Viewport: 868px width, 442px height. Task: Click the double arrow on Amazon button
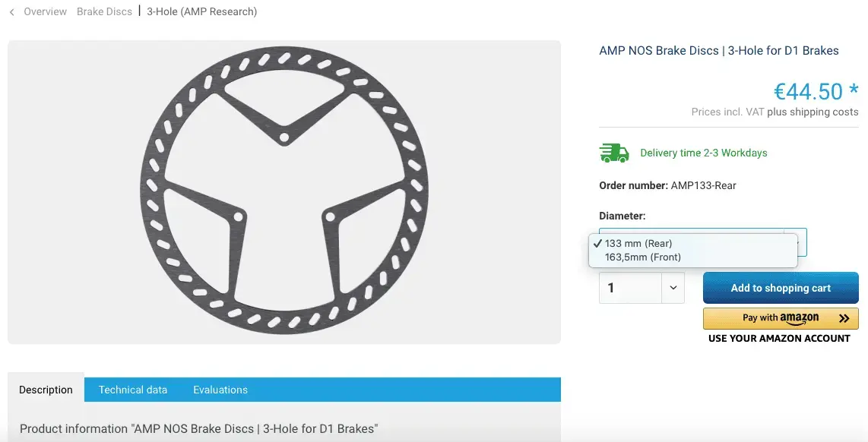(844, 318)
